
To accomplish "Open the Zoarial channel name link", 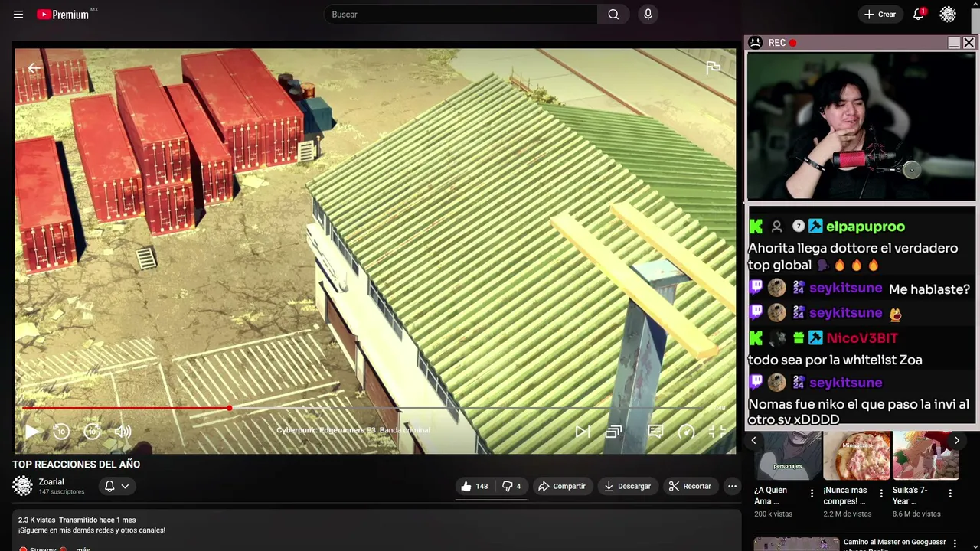I will pyautogui.click(x=51, y=482).
